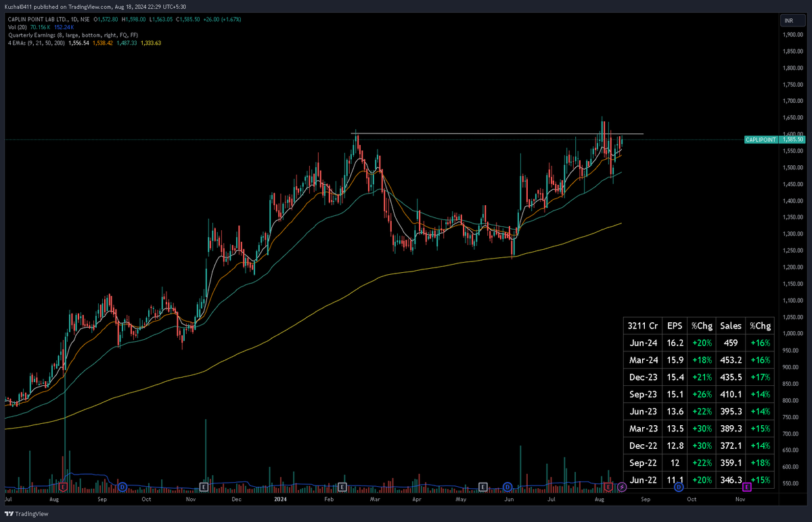Click the earnings E marker near December 2023

(x=204, y=487)
